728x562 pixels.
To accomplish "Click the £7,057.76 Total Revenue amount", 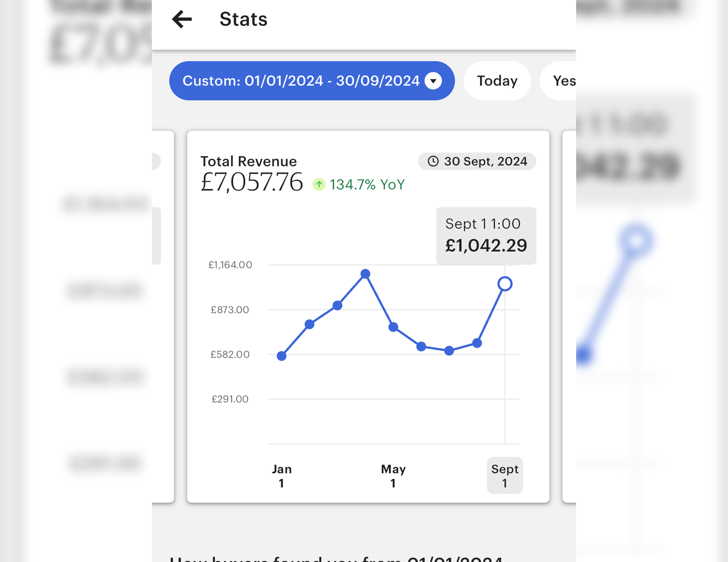I will (x=252, y=183).
